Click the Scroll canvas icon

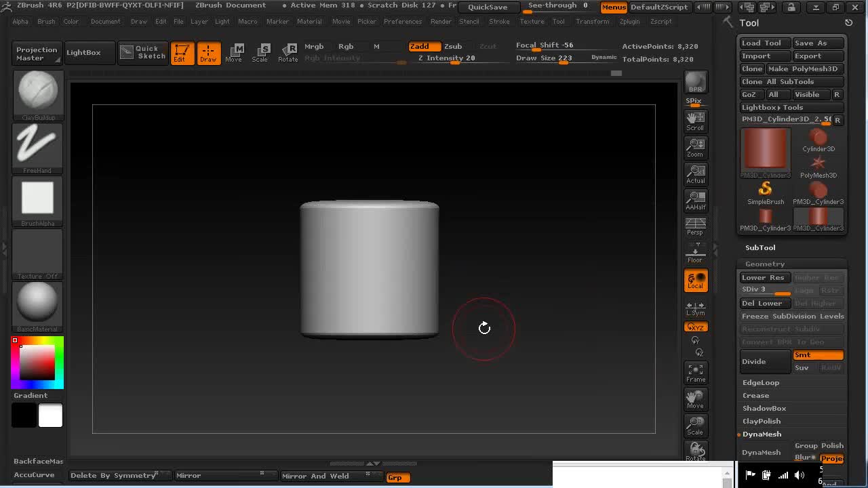(695, 121)
